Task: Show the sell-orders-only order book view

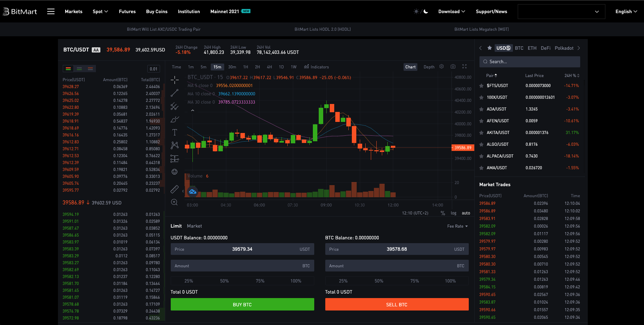Action: pyautogui.click(x=90, y=69)
